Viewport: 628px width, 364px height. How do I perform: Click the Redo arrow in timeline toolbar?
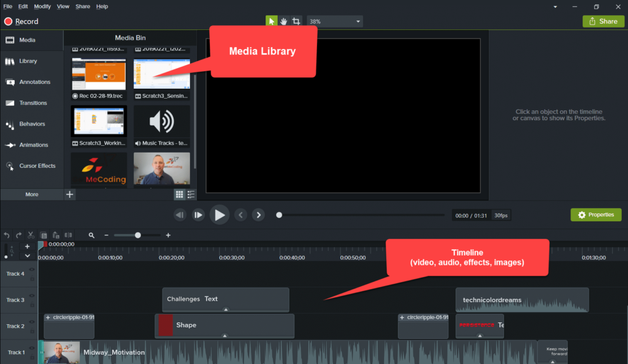[x=18, y=235]
